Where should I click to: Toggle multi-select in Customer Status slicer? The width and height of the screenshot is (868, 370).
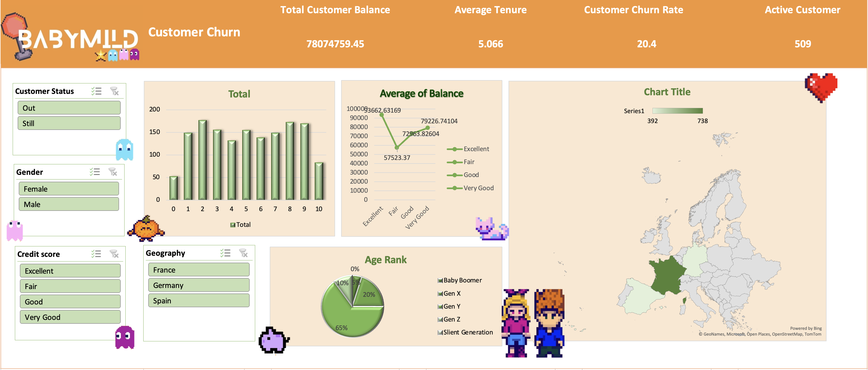pos(96,91)
